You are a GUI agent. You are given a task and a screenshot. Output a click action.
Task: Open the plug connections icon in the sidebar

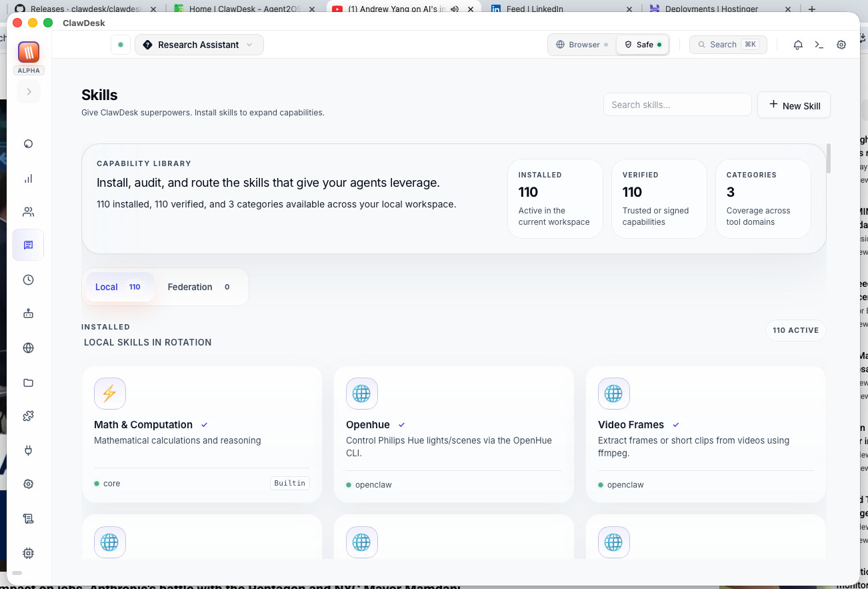click(28, 450)
